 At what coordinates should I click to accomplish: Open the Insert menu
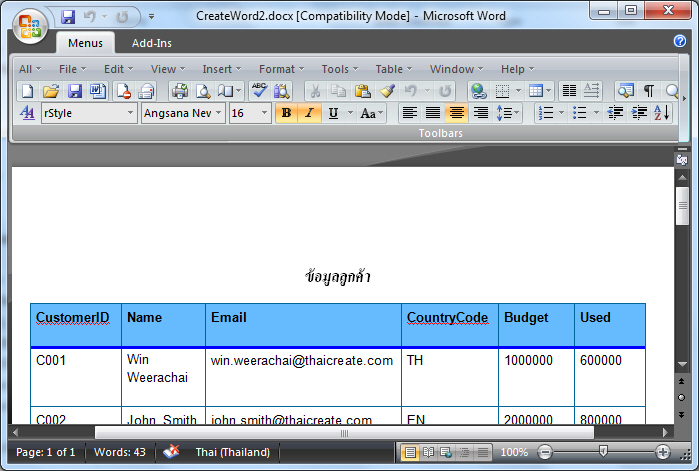(222, 69)
